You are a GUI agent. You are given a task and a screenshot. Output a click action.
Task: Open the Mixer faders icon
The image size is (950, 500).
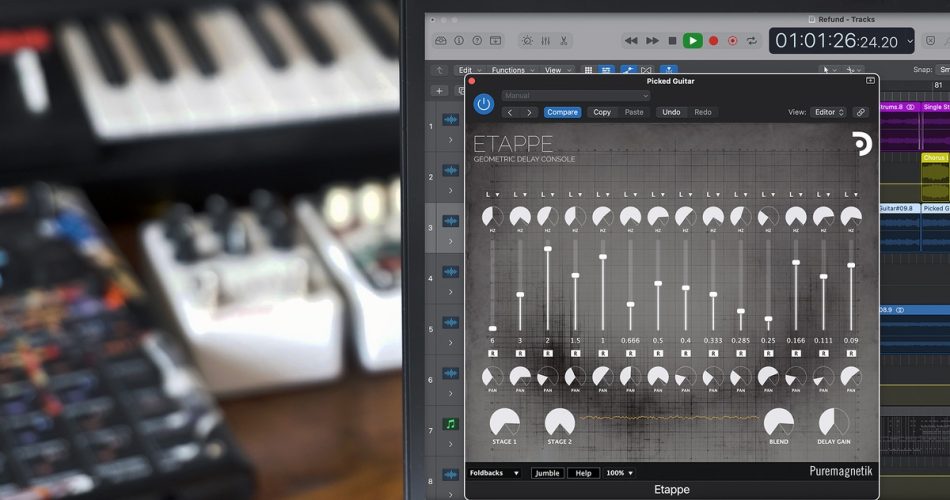[545, 41]
